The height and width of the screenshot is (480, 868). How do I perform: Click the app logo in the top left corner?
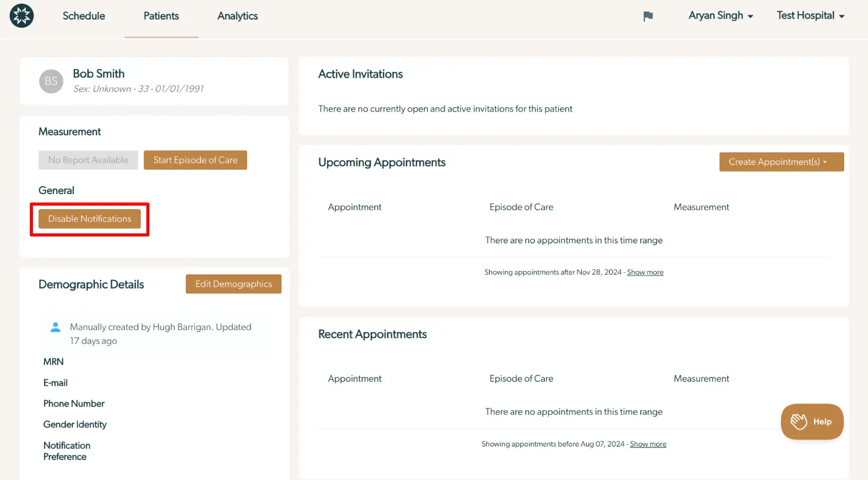tap(21, 16)
